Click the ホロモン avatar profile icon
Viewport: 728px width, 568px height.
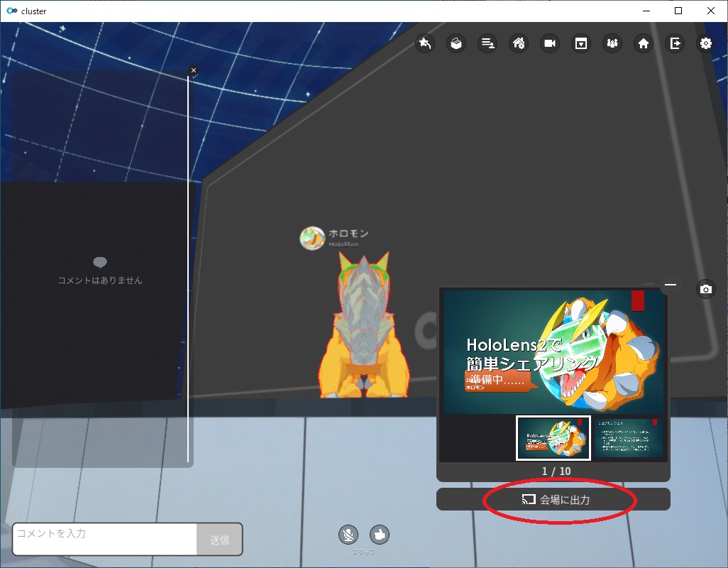(x=312, y=238)
